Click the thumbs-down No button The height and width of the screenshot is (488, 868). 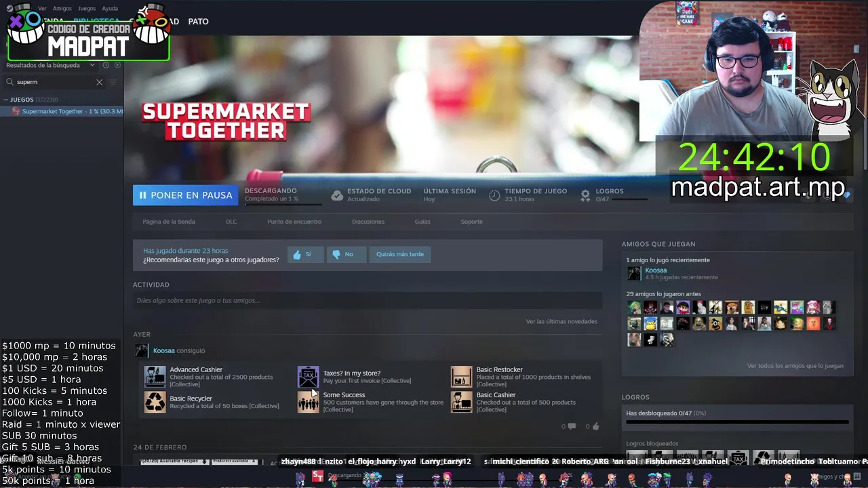click(346, 254)
